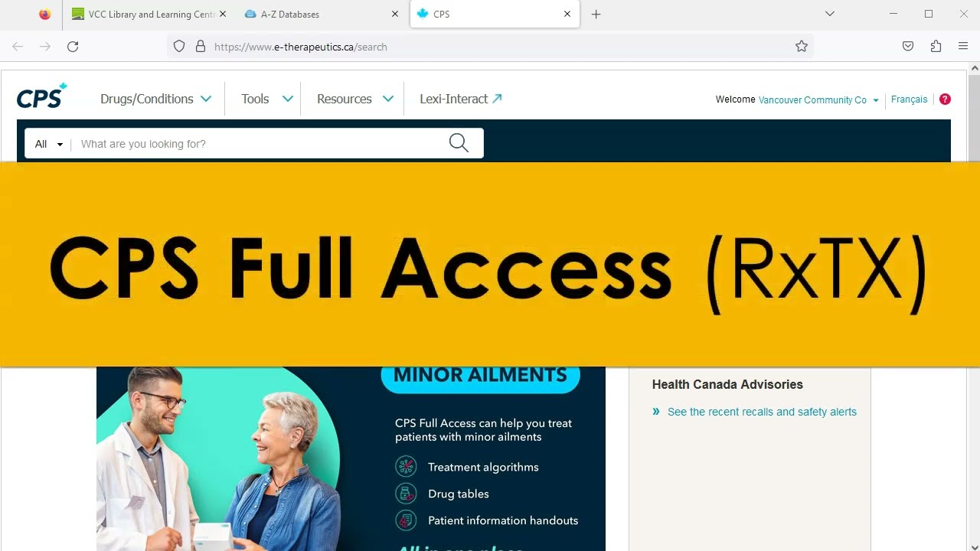980x551 pixels.
Task: Expand the Drugs/Conditions dropdown menu
Action: [x=156, y=99]
